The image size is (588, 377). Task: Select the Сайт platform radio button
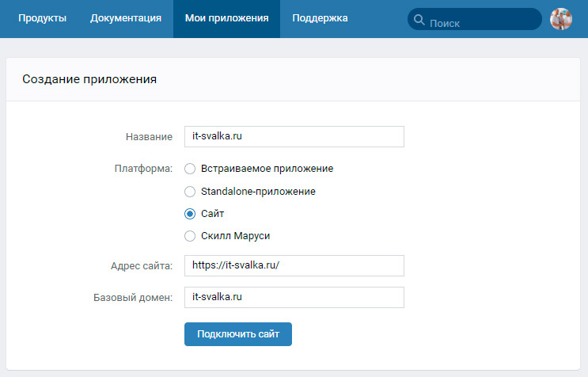190,214
